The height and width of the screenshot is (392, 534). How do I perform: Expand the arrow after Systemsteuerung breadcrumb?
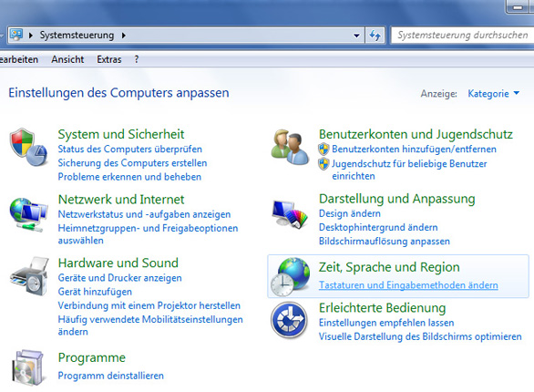[x=124, y=35]
